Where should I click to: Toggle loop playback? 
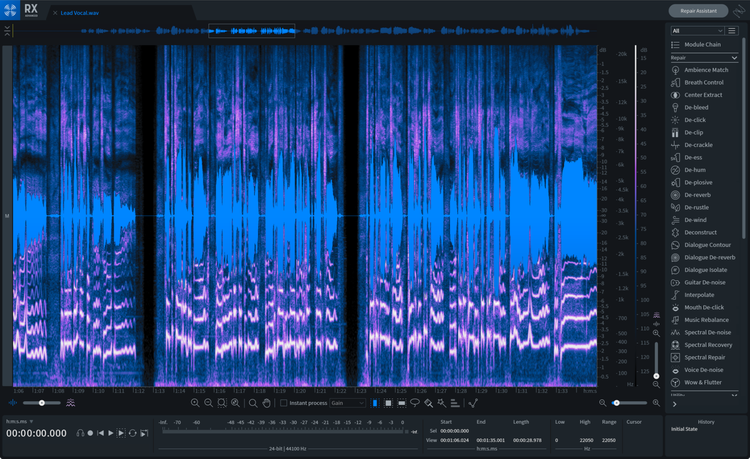[x=132, y=433]
